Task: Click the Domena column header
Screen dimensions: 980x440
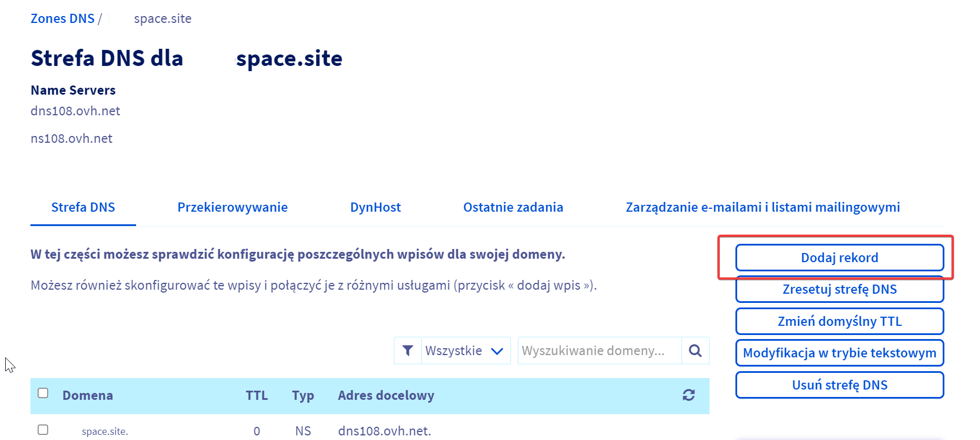Action: coord(88,395)
